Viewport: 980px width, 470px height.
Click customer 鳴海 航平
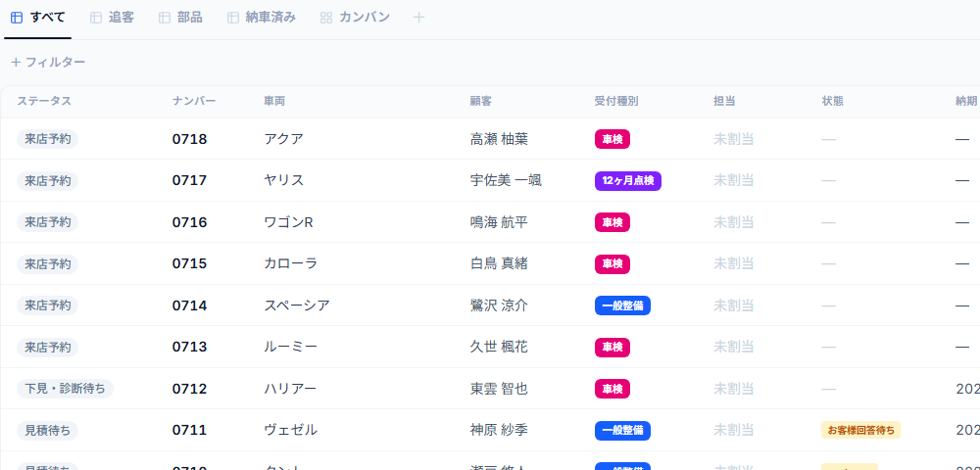tap(499, 222)
